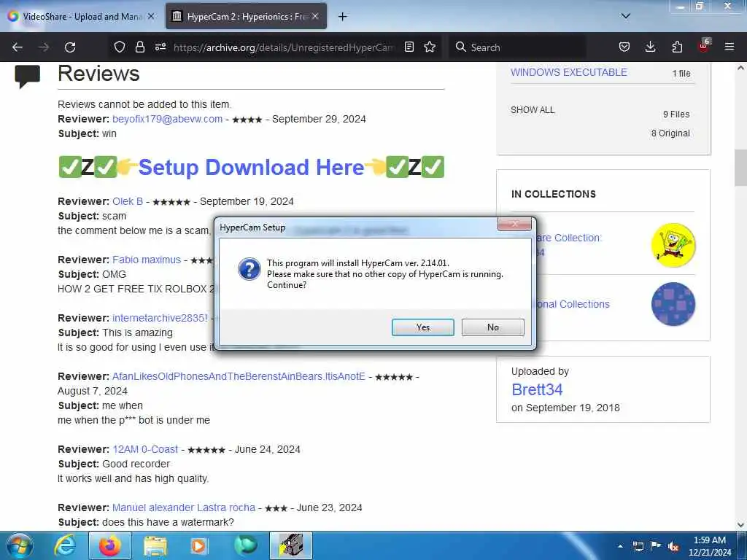This screenshot has height=560, width=747.
Task: Bookmark this page with star icon
Action: tap(430, 47)
